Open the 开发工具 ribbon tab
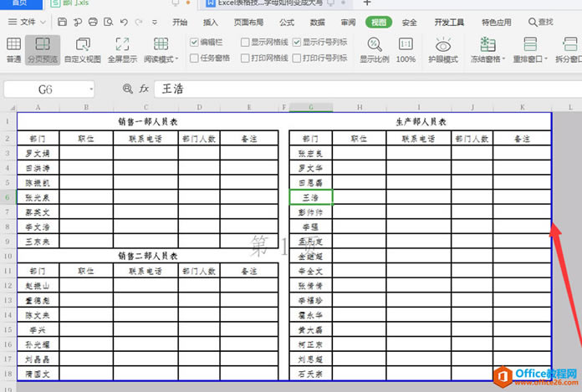This screenshot has width=582, height=392. click(449, 23)
